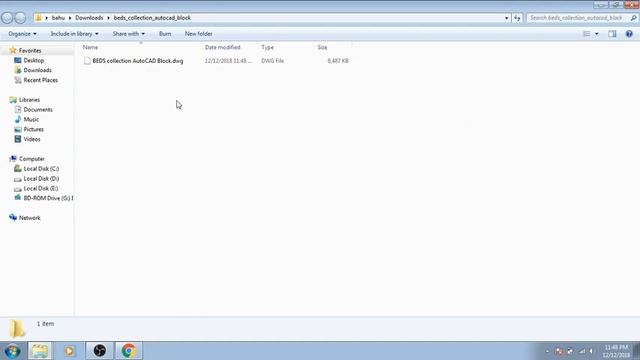Viewport: 640px width, 360px height.
Task: Select the 'Downloads' breadcrumb in the address bar
Action: point(89,18)
